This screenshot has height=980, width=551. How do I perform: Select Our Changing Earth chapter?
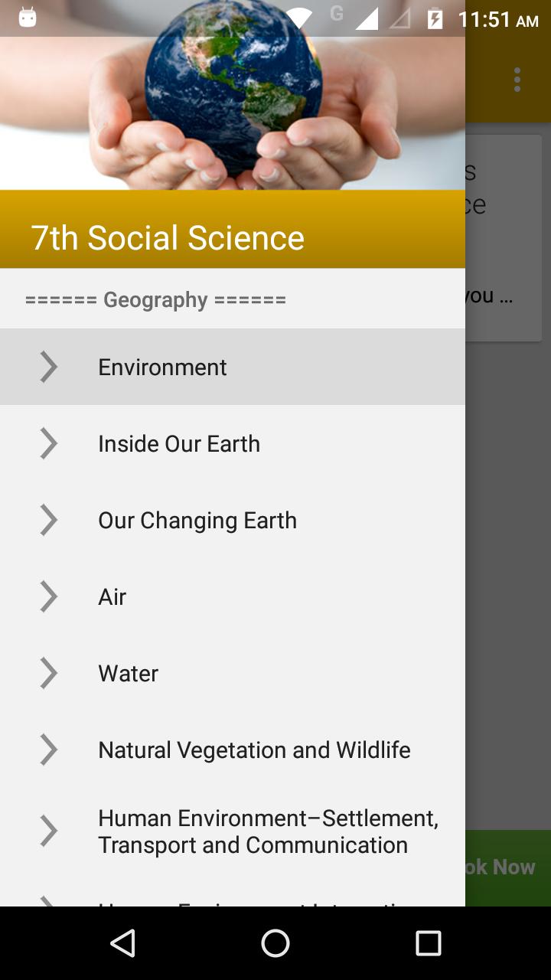coord(233,520)
